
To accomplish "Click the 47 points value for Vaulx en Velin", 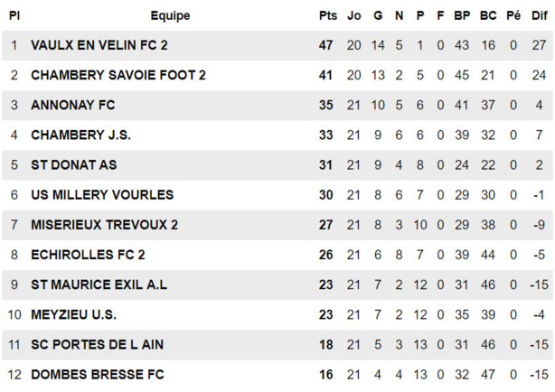I will pos(327,45).
